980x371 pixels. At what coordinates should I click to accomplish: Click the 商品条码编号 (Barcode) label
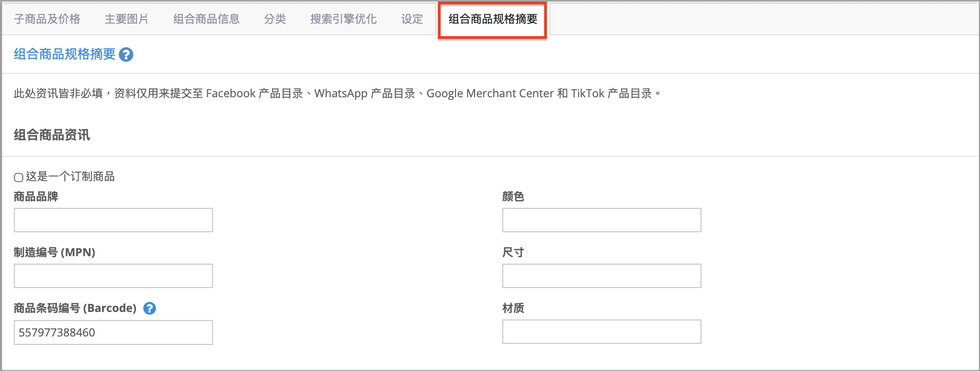click(x=75, y=308)
